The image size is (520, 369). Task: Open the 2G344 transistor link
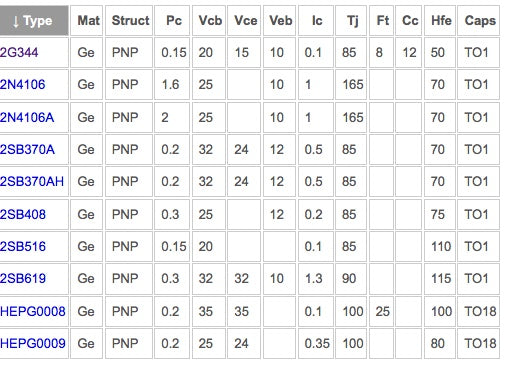[x=19, y=53]
